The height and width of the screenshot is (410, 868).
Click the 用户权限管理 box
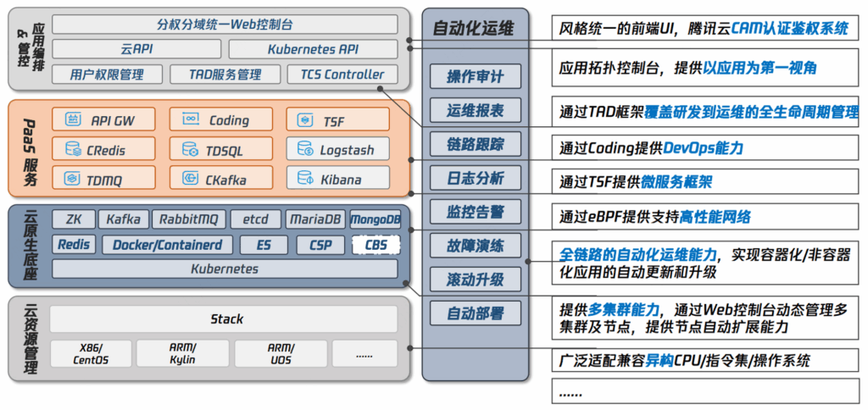point(108,75)
